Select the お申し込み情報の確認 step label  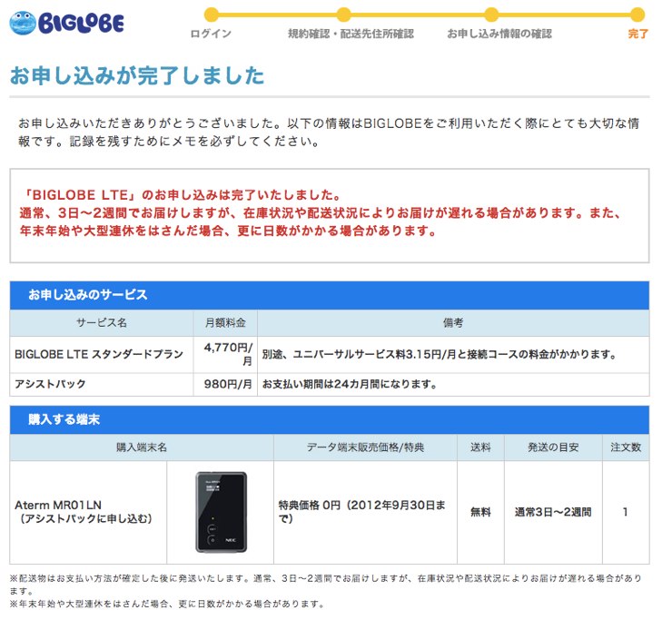[x=499, y=34]
